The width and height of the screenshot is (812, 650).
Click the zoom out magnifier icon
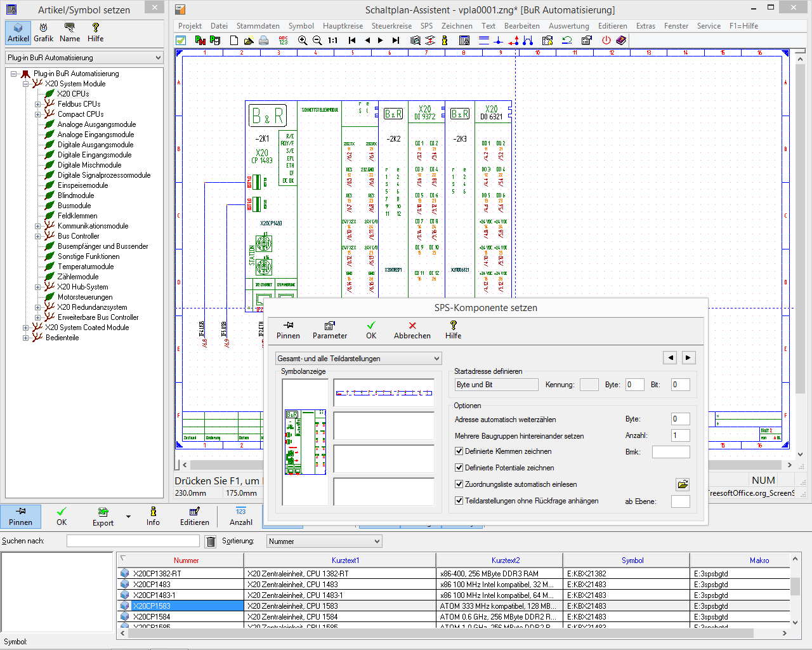pyautogui.click(x=317, y=40)
